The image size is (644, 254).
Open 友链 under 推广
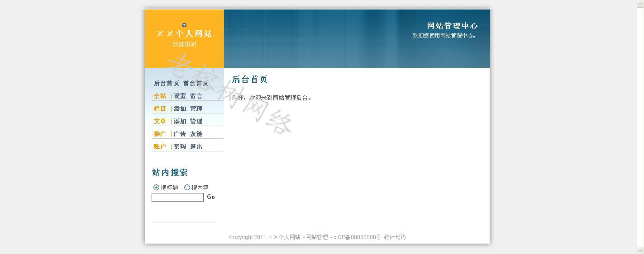[x=196, y=134]
